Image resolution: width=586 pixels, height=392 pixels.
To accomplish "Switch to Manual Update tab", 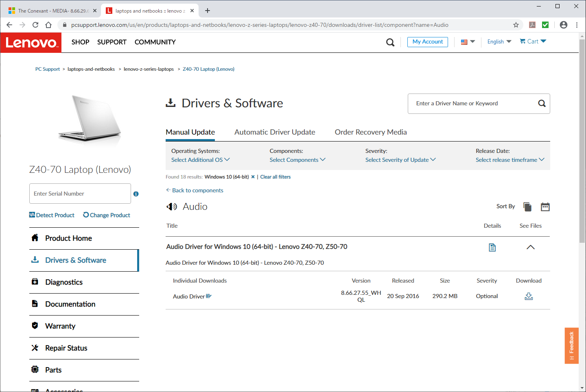I will coord(190,132).
